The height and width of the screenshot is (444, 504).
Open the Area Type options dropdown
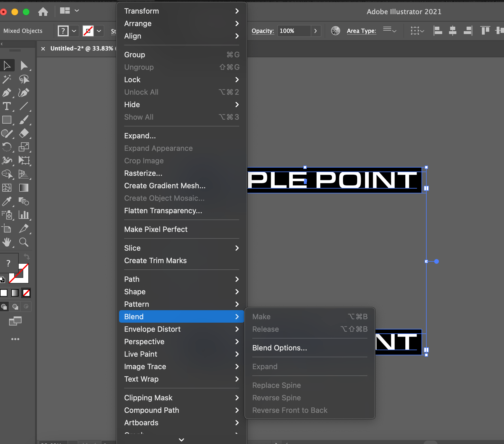390,31
